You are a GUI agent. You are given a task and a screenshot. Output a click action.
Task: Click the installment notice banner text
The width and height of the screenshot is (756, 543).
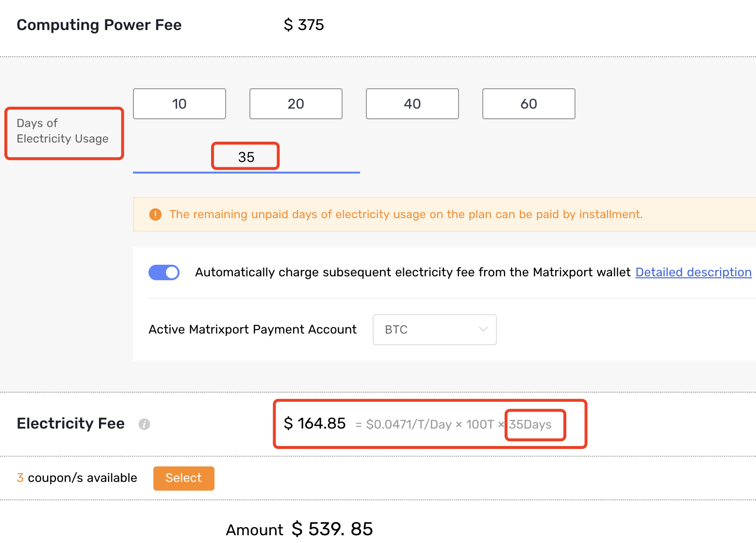coord(406,214)
